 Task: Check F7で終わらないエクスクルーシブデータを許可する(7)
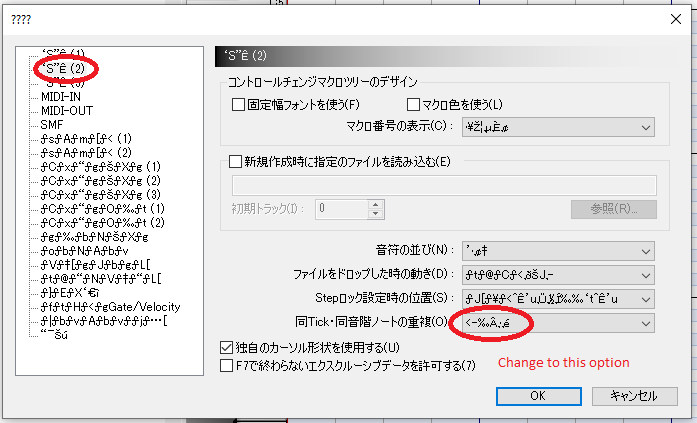(x=227, y=366)
